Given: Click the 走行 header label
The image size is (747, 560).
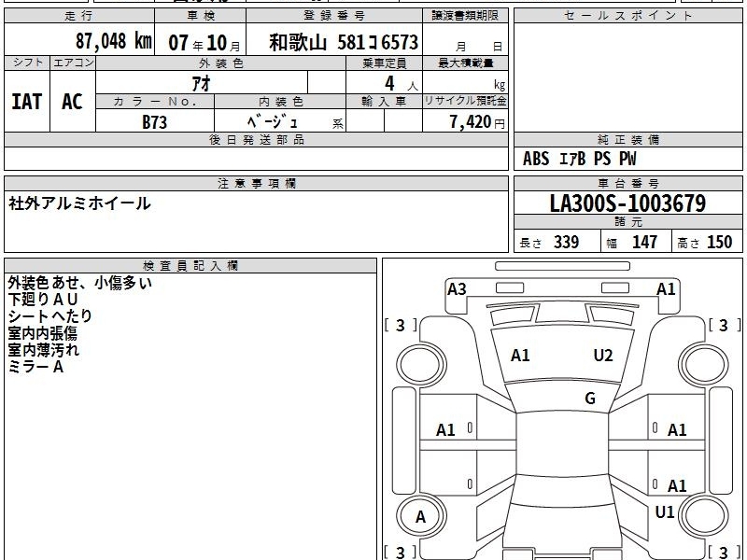Looking at the screenshot, I should [79, 16].
